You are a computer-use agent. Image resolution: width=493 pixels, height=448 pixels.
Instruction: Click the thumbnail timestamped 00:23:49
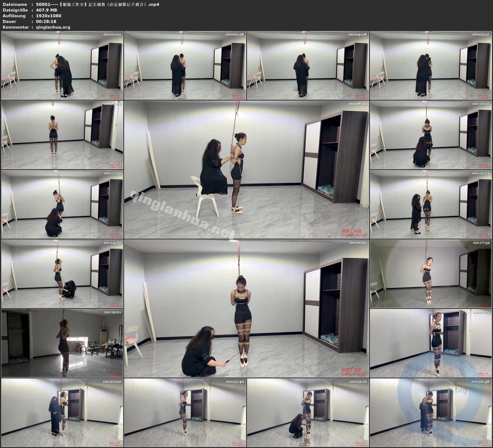(185, 412)
